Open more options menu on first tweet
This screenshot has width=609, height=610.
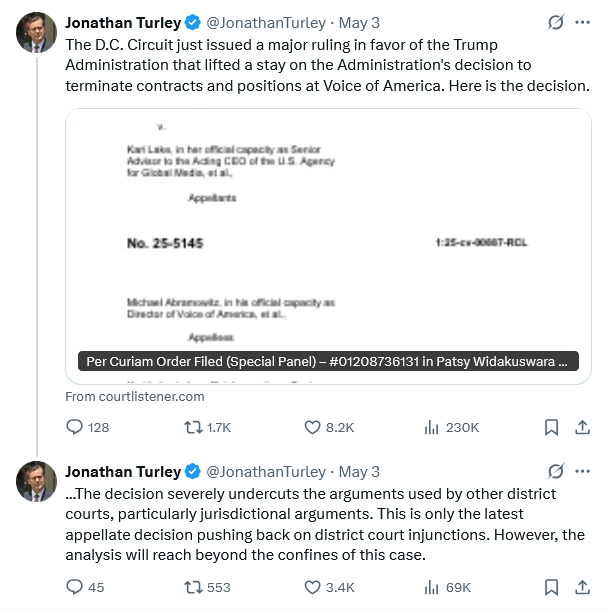(x=583, y=23)
